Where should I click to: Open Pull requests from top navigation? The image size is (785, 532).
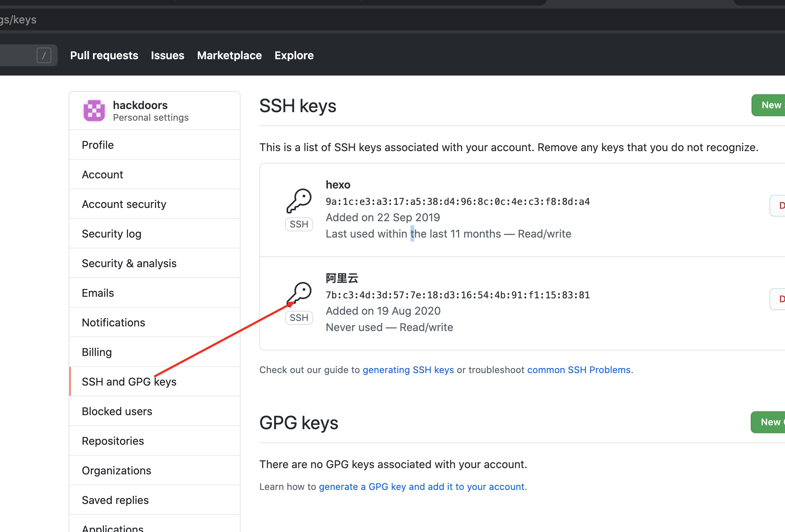pyautogui.click(x=104, y=55)
